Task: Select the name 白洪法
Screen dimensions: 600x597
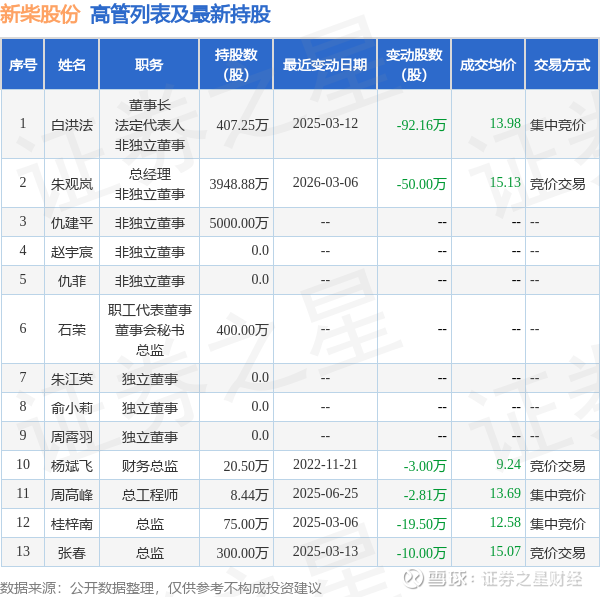Action: point(72,125)
